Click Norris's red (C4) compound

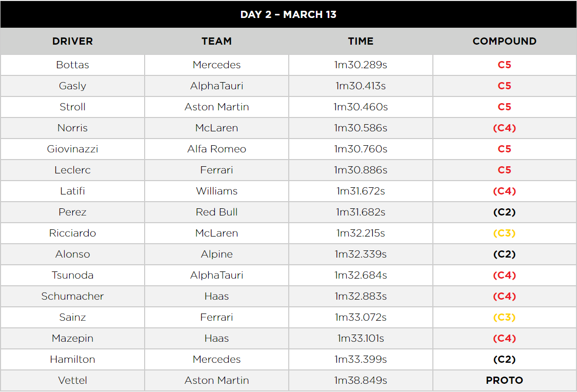tap(505, 128)
